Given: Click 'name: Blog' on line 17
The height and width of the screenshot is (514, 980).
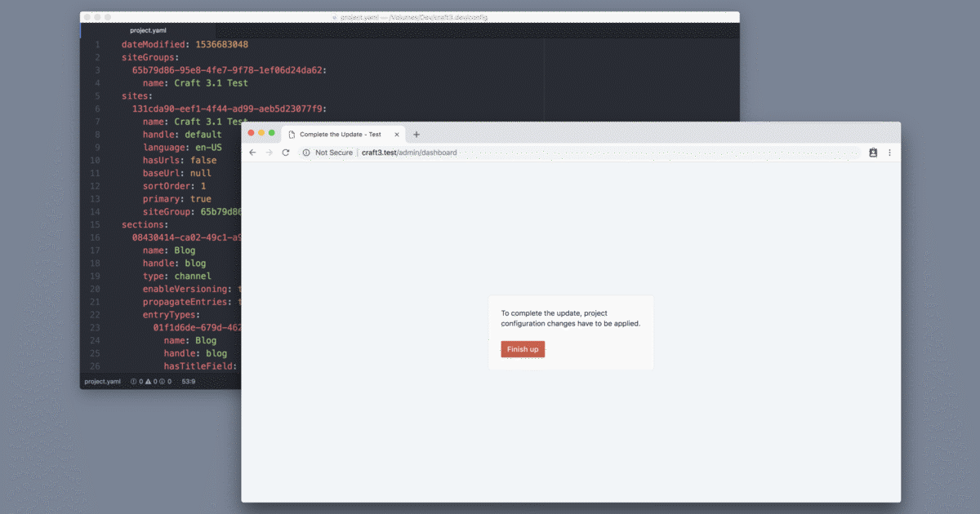Looking at the screenshot, I should tap(169, 250).
